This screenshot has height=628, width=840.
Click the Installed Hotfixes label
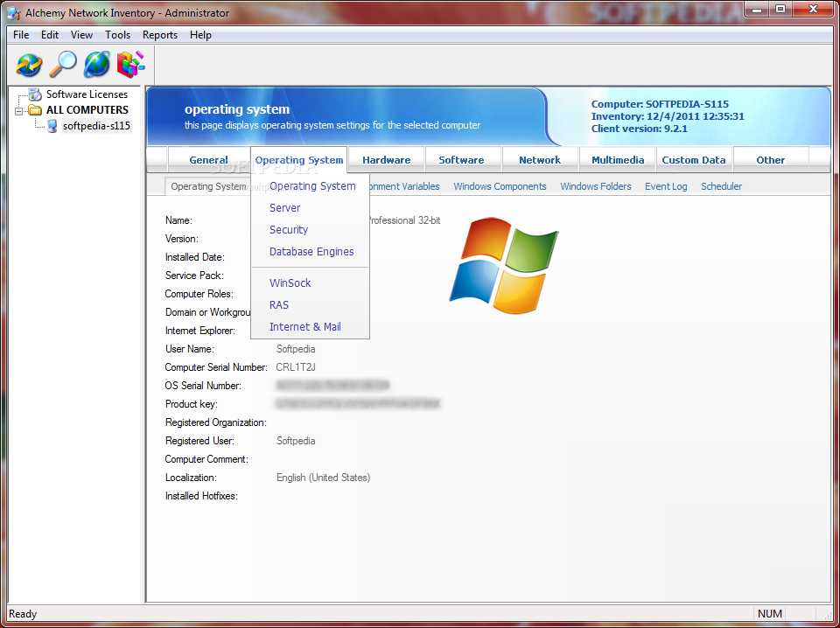[x=201, y=496]
